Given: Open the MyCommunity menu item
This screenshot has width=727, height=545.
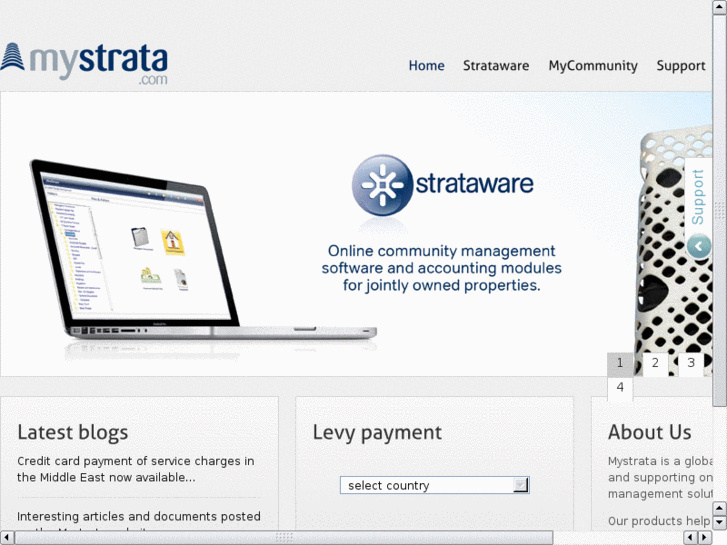Looking at the screenshot, I should point(593,66).
